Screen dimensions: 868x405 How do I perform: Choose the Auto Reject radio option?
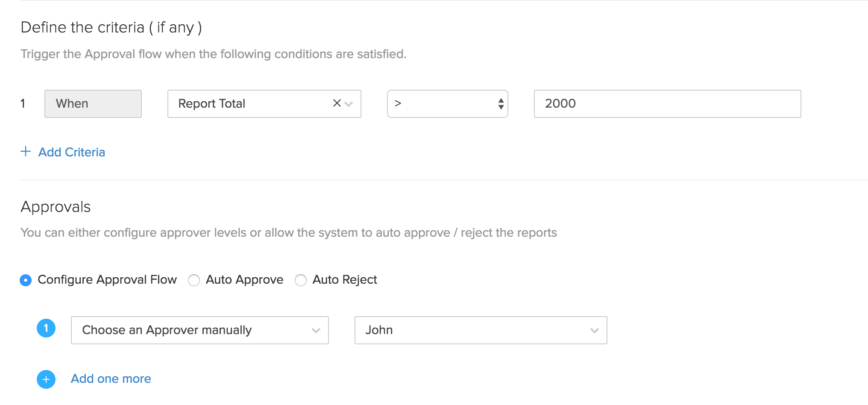[x=301, y=280]
